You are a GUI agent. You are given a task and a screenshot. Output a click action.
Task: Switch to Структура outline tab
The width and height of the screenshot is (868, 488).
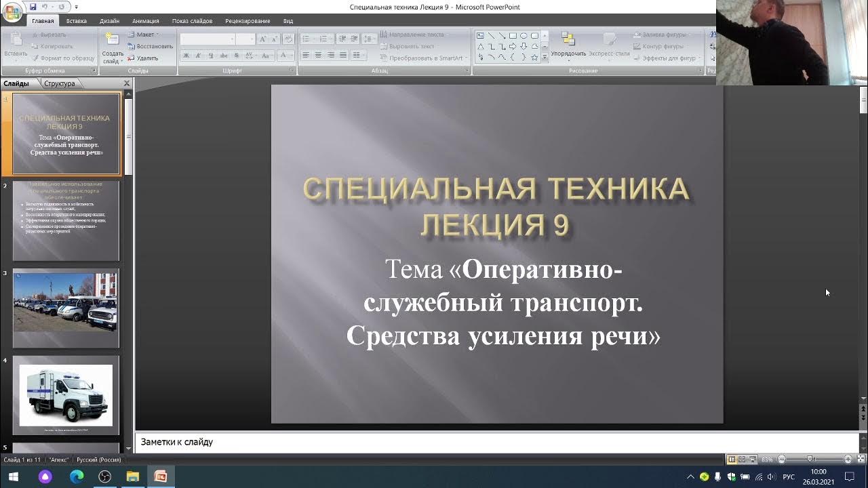click(60, 83)
